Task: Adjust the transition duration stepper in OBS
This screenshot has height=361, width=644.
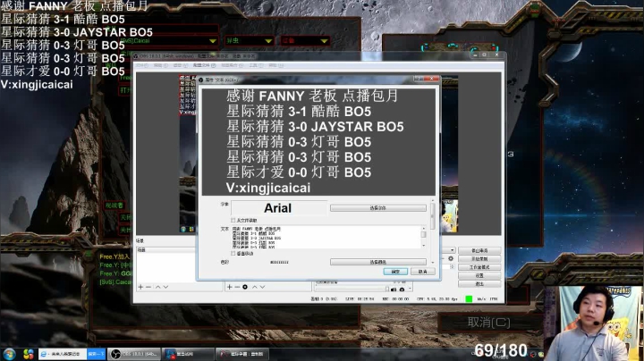Action: click(452, 266)
